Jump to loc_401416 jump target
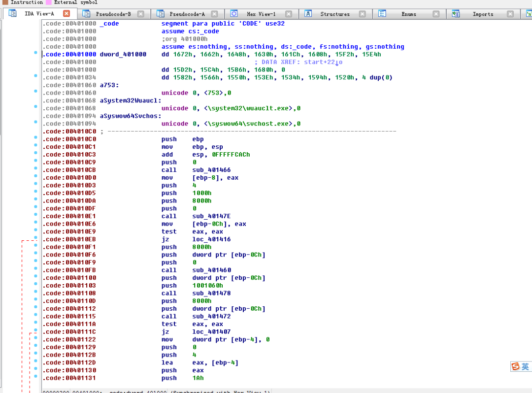The image size is (532, 393). [211, 239]
